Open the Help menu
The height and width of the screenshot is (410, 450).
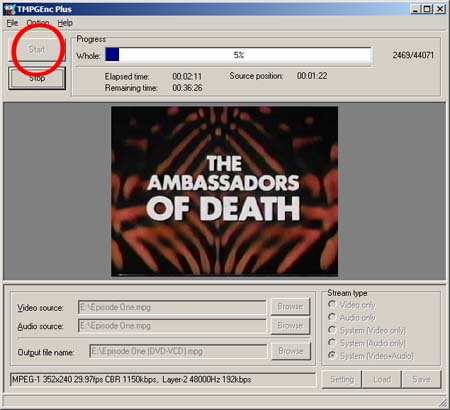point(65,23)
